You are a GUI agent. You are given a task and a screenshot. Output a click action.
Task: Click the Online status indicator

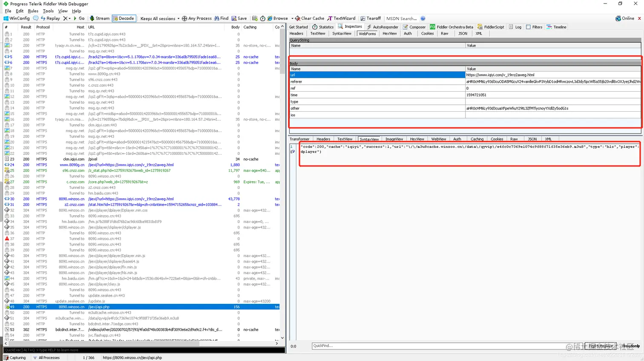(625, 18)
